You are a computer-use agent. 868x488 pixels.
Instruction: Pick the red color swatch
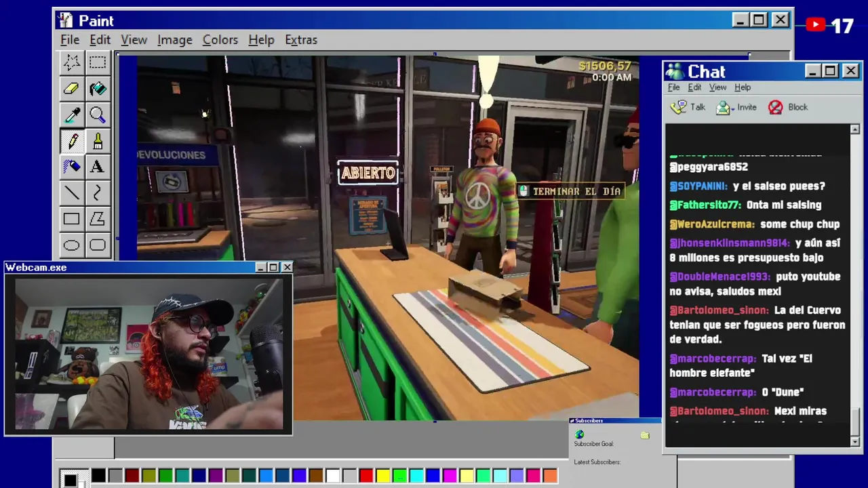[x=366, y=476]
